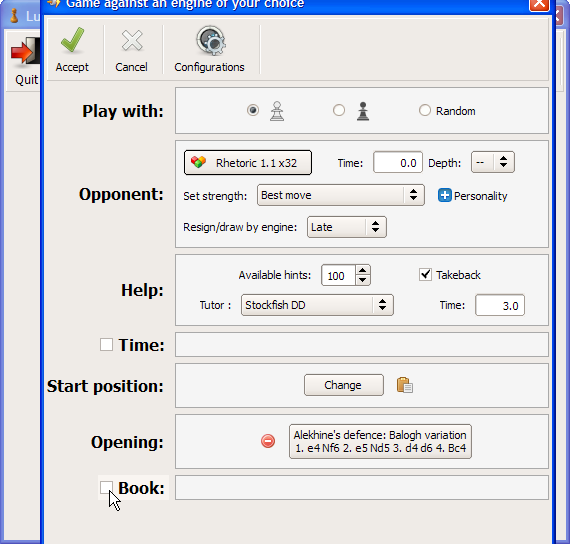Paste start position via the clipboard icon
This screenshot has width=570, height=544.
(x=405, y=385)
